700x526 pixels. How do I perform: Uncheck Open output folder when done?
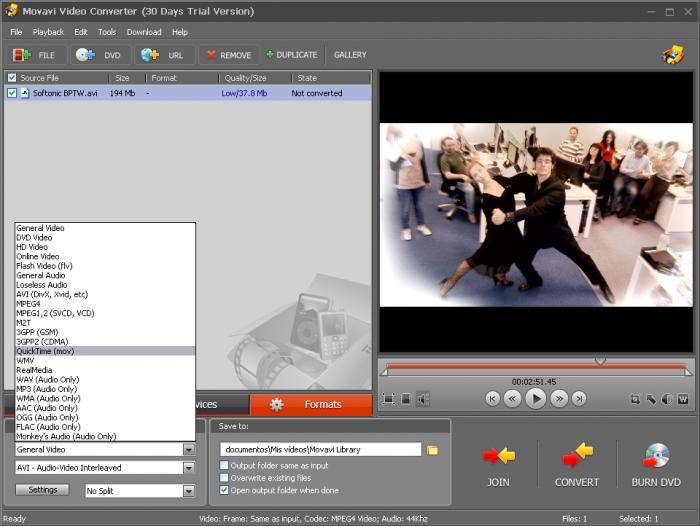click(x=224, y=491)
